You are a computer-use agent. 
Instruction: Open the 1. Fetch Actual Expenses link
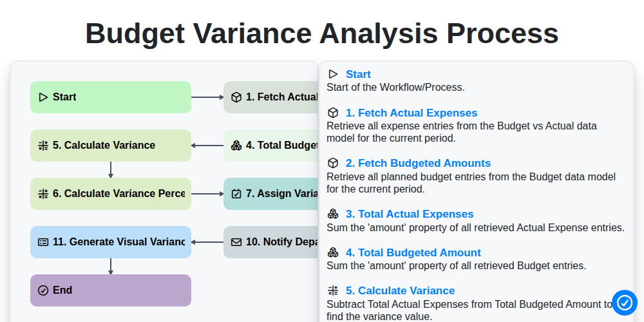(412, 113)
